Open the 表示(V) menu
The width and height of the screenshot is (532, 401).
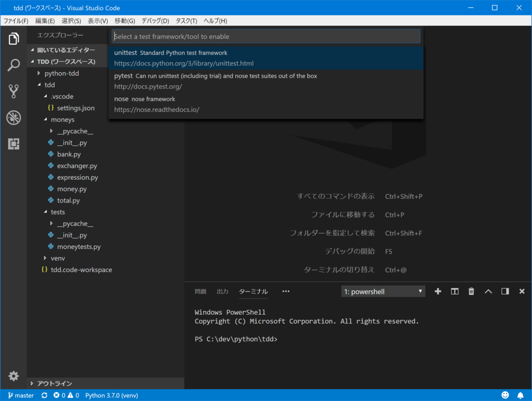[98, 21]
